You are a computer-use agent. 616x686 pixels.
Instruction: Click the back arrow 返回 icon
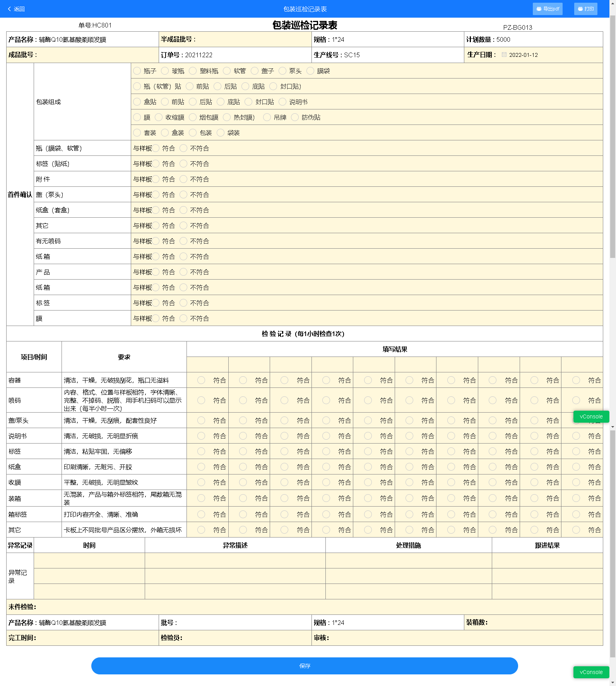tap(10, 9)
